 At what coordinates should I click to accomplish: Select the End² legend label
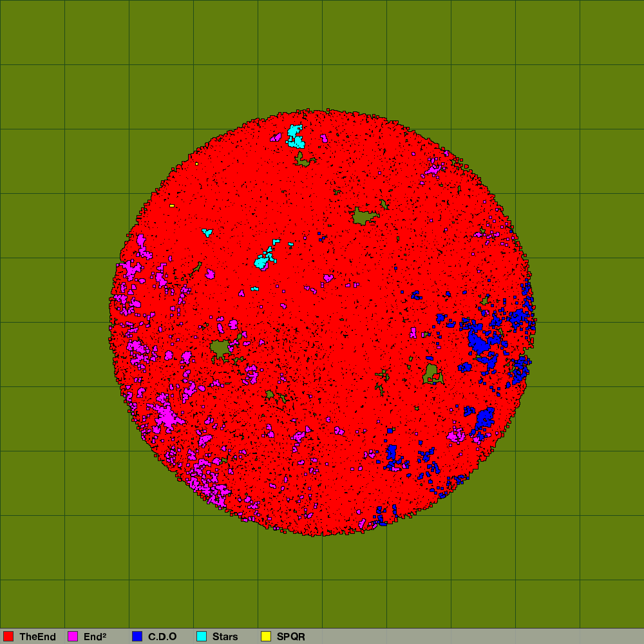tap(95, 636)
